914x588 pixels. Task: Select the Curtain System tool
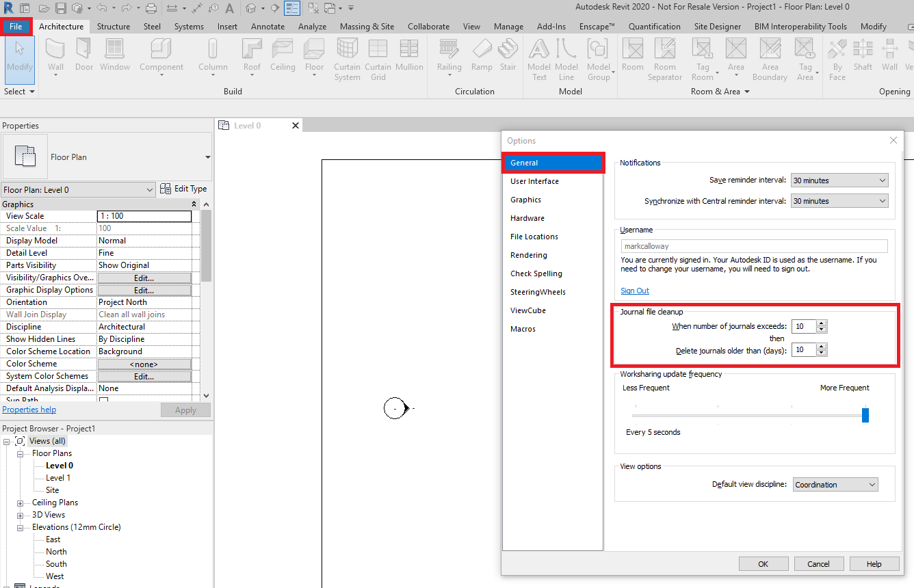tap(347, 59)
